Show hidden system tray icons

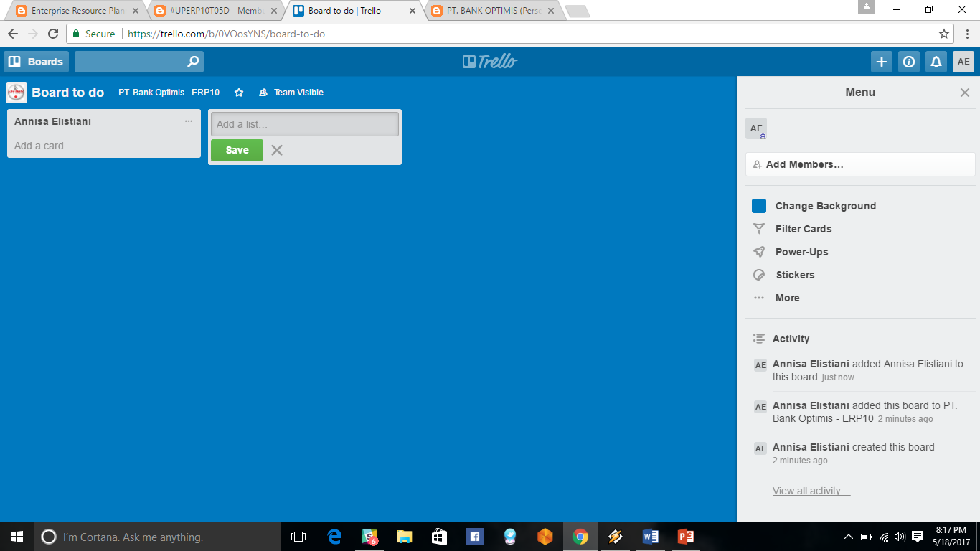[x=849, y=537]
